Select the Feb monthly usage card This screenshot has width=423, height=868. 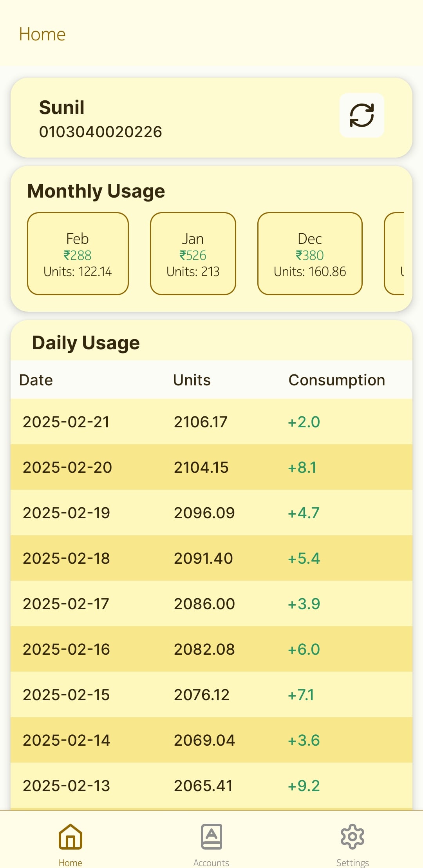coord(78,254)
